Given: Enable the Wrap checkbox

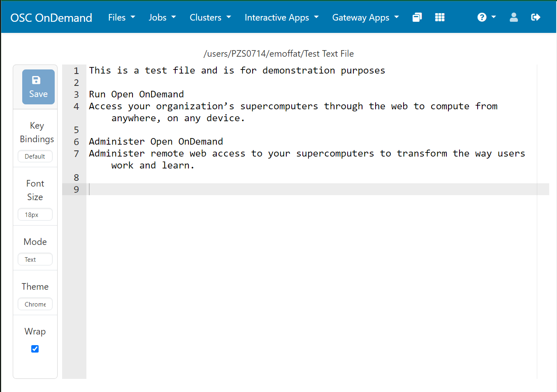Looking at the screenshot, I should point(35,348).
